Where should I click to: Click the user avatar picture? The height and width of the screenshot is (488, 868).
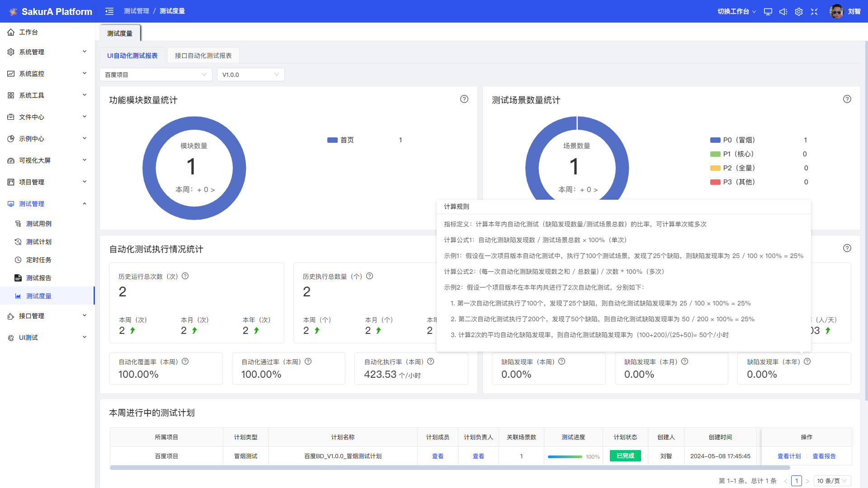click(836, 11)
